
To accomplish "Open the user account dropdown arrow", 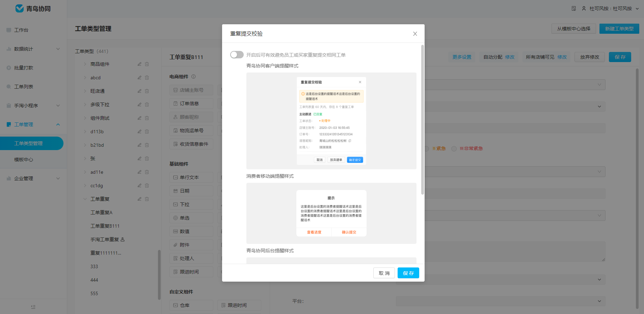I will coord(637,9).
